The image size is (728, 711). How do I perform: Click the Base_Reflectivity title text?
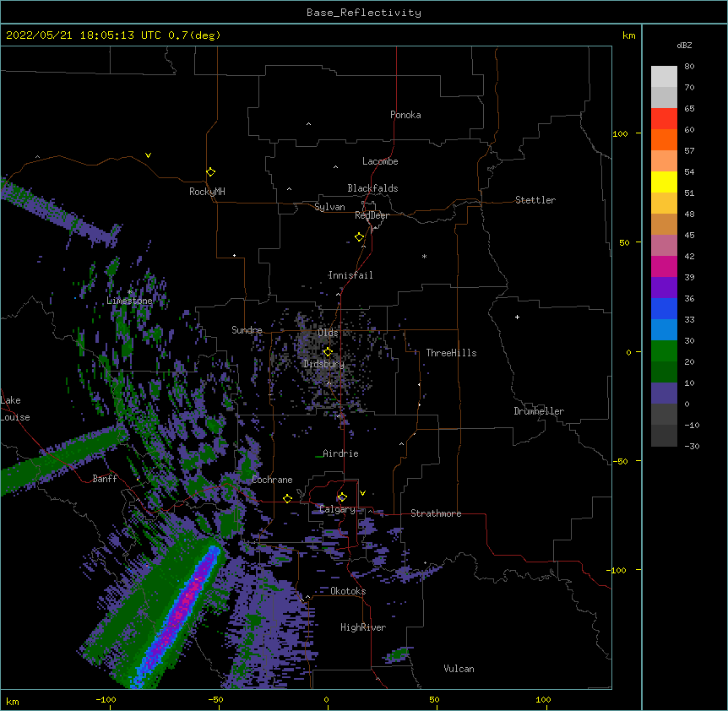pos(363,13)
